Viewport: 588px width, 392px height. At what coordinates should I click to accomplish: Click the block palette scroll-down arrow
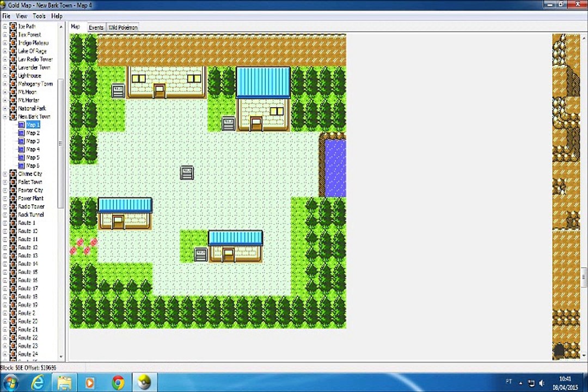[x=584, y=355]
